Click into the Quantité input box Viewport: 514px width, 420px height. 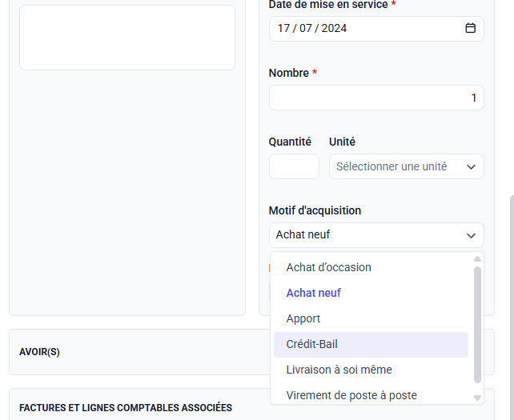(x=294, y=166)
